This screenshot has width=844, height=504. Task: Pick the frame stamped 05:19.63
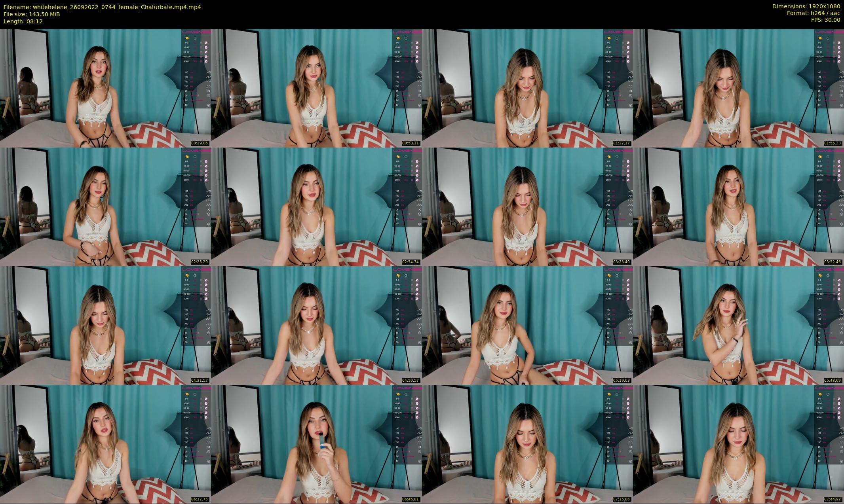[x=527, y=325]
